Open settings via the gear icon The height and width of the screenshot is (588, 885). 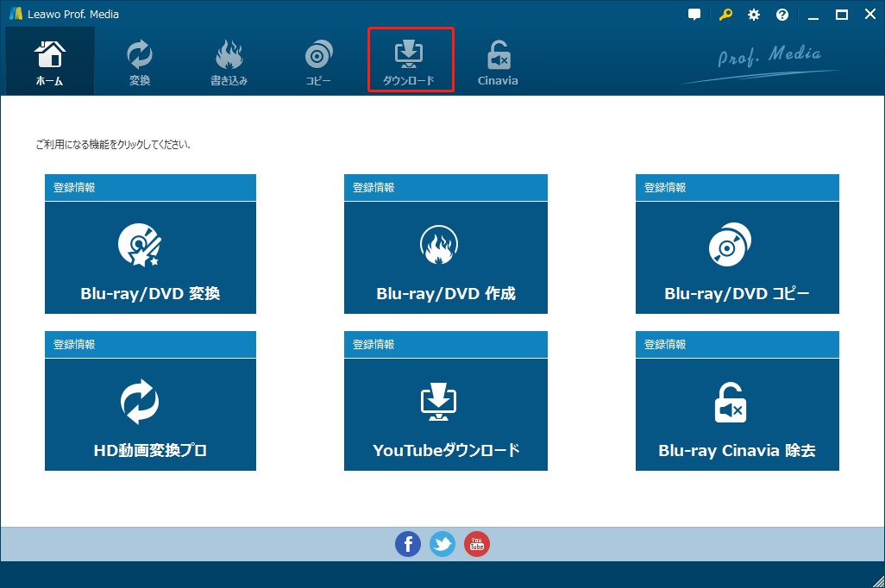coord(754,15)
